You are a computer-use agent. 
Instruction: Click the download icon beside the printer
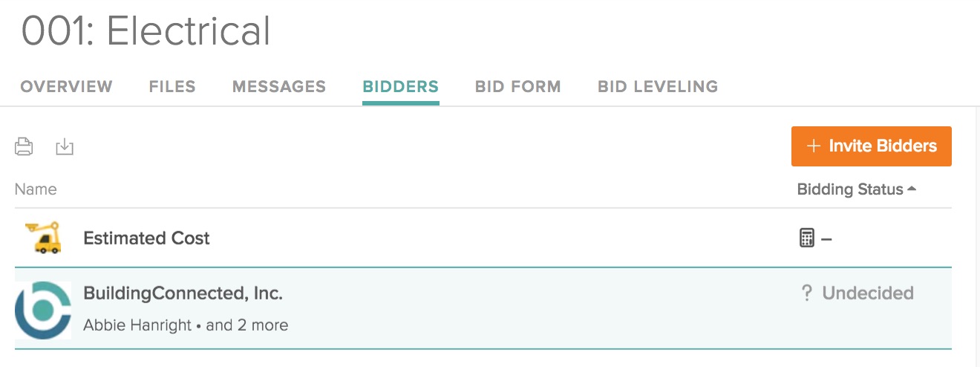(x=65, y=146)
